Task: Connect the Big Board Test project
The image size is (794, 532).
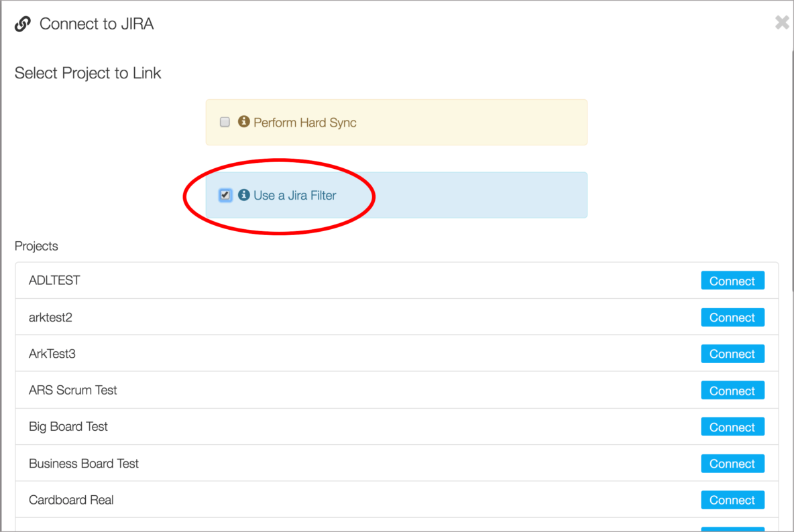Action: (x=732, y=427)
